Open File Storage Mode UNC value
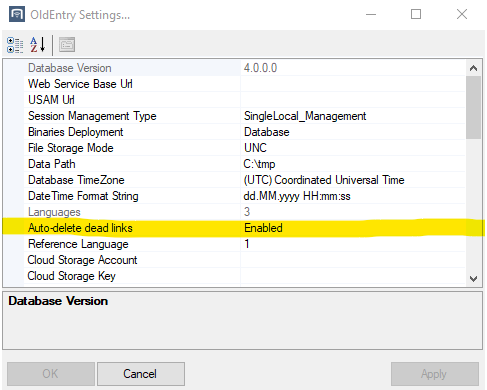The image size is (487, 390). pos(353,148)
